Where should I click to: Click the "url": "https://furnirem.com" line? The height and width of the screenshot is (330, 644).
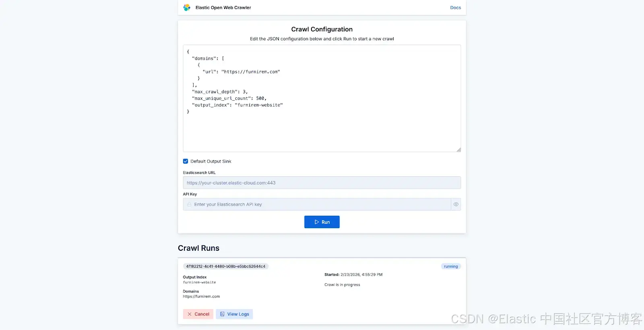pyautogui.click(x=241, y=72)
